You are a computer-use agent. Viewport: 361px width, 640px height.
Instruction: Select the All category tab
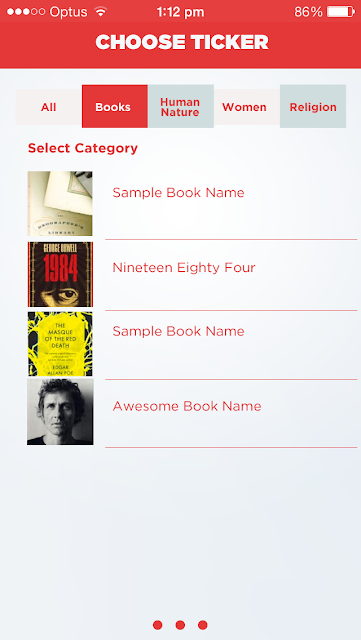(49, 107)
